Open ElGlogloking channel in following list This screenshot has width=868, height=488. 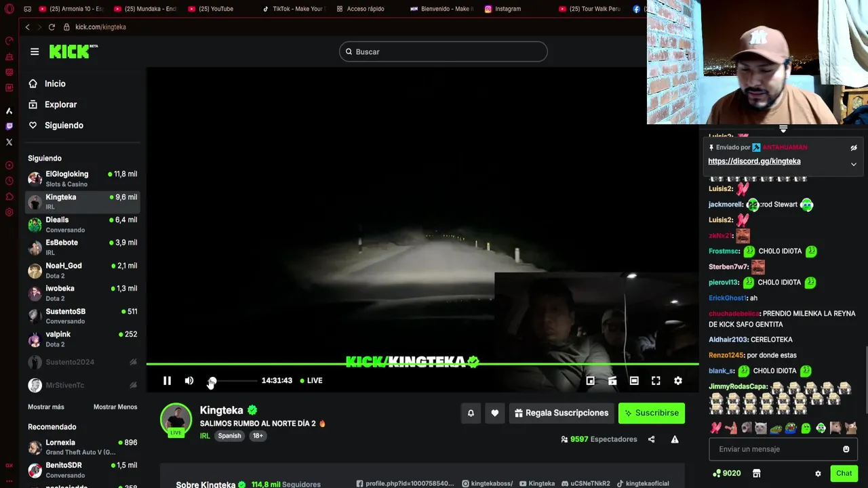point(82,179)
